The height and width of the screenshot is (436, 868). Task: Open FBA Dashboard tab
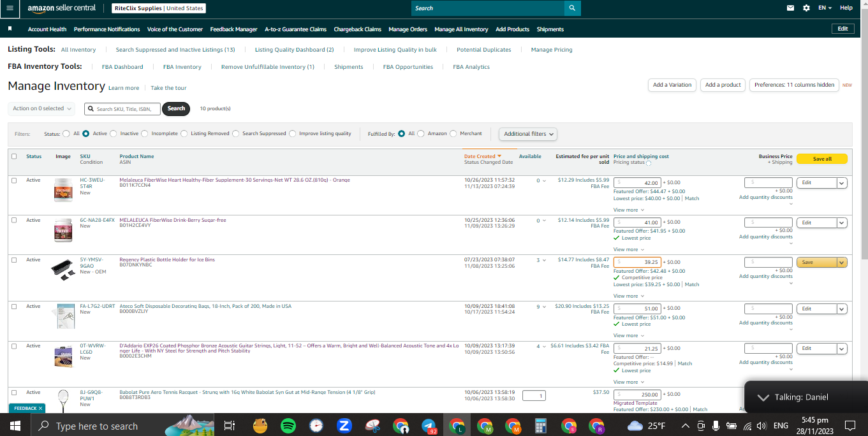122,67
